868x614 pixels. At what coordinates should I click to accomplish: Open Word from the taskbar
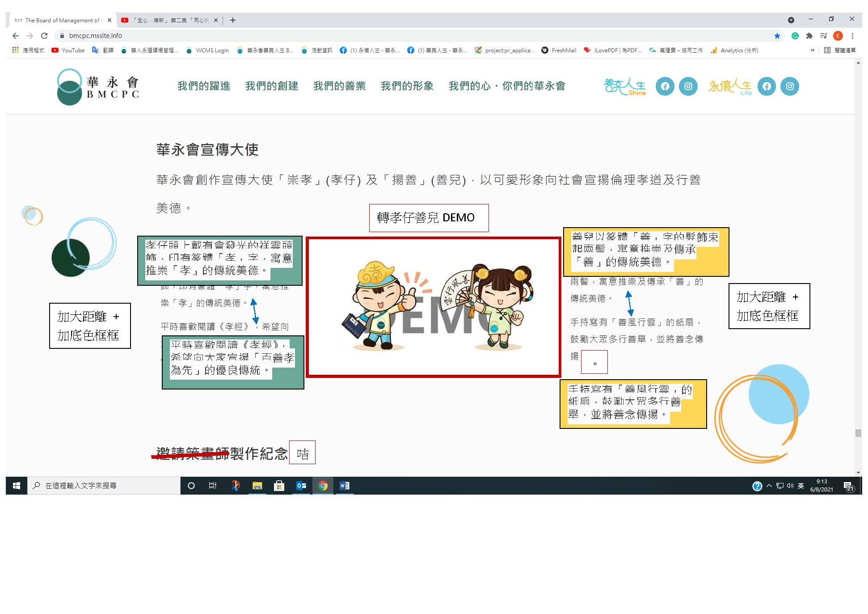pos(345,486)
